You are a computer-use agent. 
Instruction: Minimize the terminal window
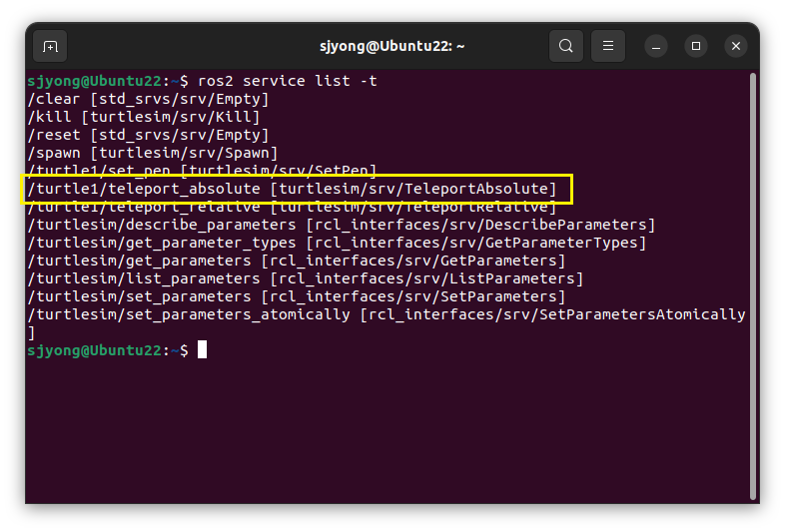656,47
